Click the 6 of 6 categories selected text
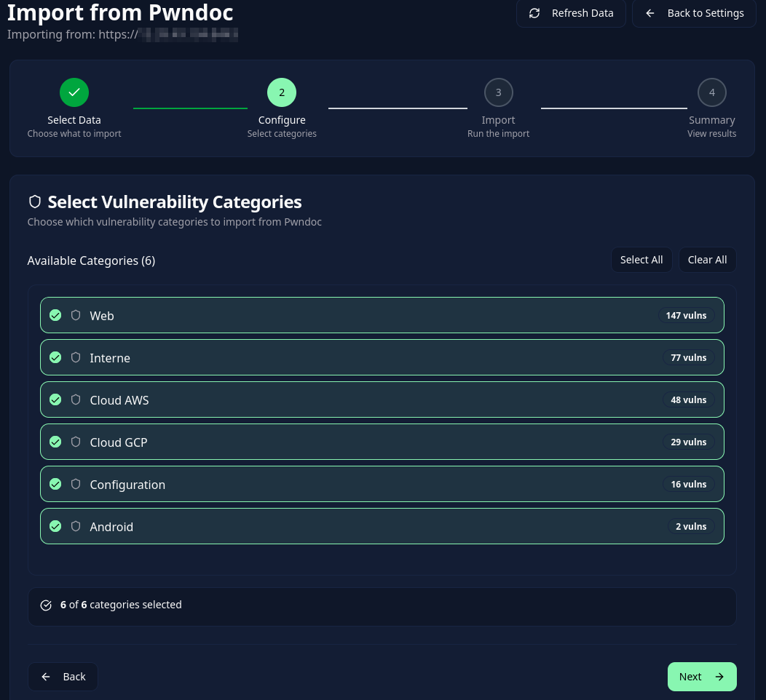Screen dimensions: 766x700 coord(121,605)
